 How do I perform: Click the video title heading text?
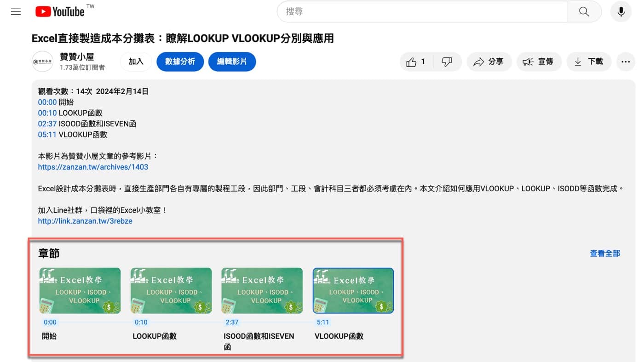pyautogui.click(x=183, y=39)
